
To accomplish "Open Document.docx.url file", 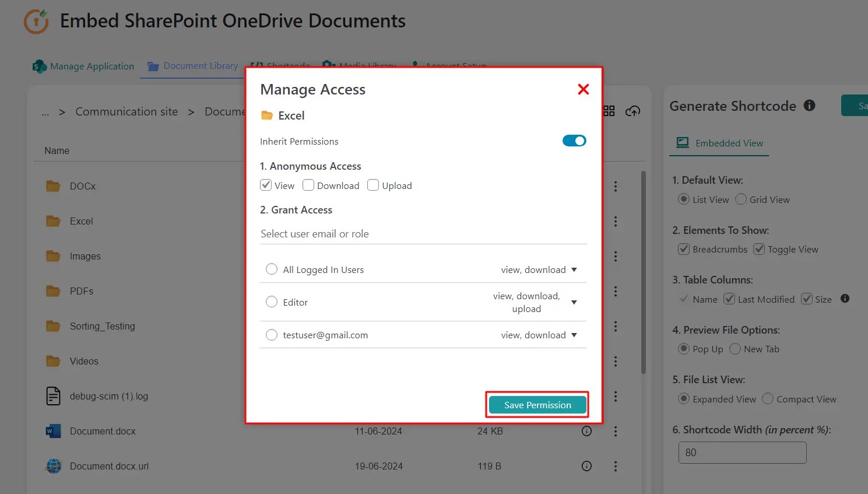I will click(x=109, y=466).
